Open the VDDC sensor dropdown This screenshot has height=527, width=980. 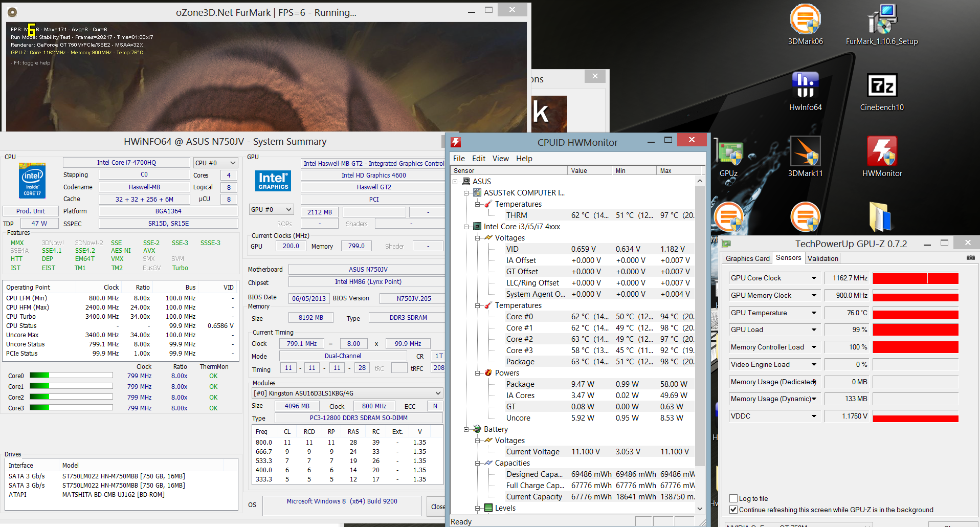[x=814, y=416]
